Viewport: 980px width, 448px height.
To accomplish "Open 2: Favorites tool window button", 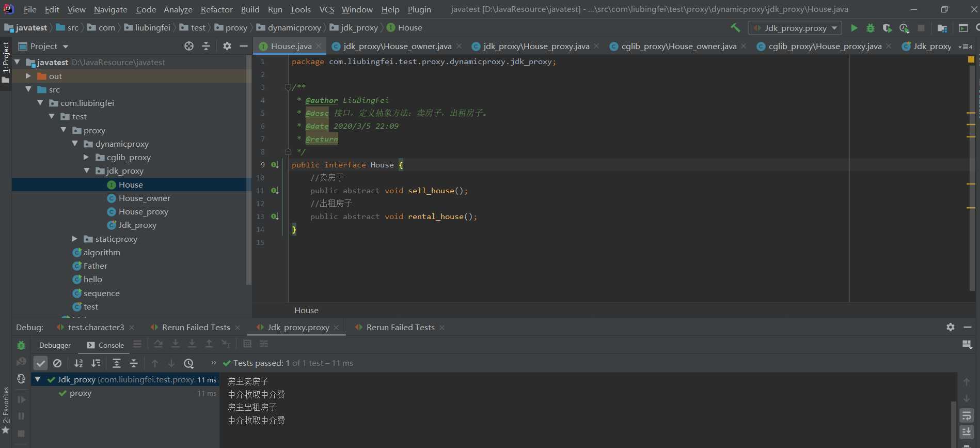I will (x=6, y=411).
